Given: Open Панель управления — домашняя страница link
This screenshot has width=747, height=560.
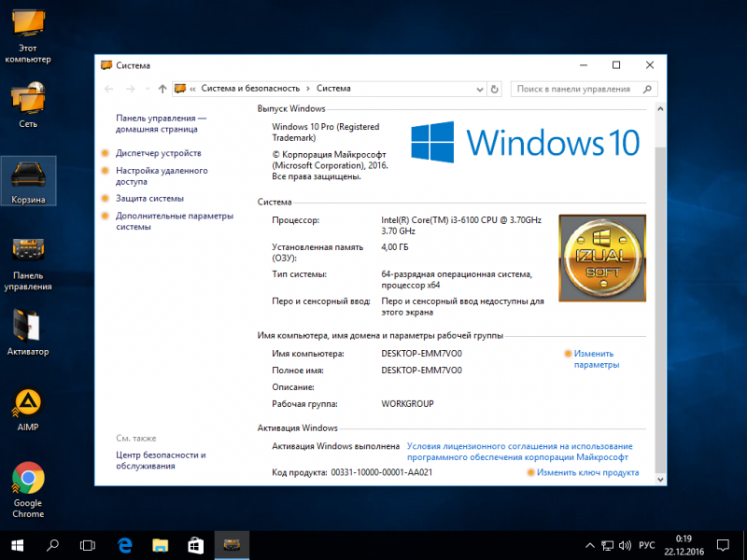Looking at the screenshot, I should (161, 124).
